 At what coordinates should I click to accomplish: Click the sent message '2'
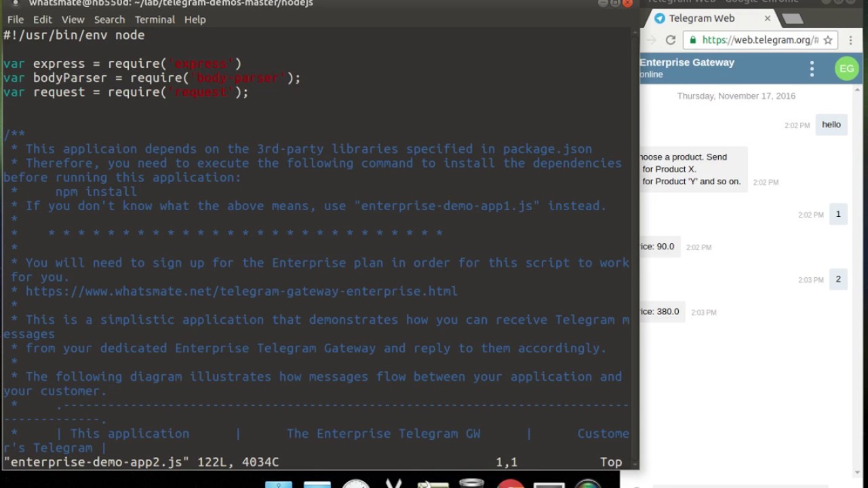tap(838, 279)
